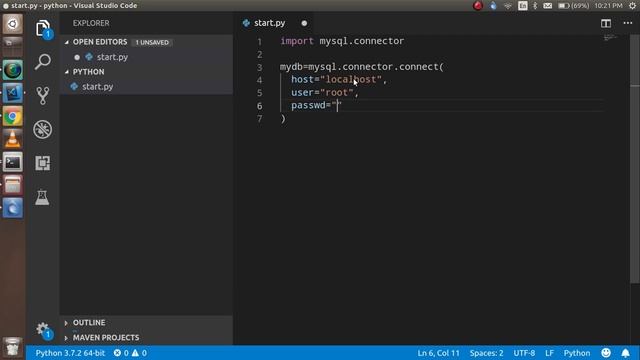Click the "root" string on line 5

pyautogui.click(x=337, y=93)
